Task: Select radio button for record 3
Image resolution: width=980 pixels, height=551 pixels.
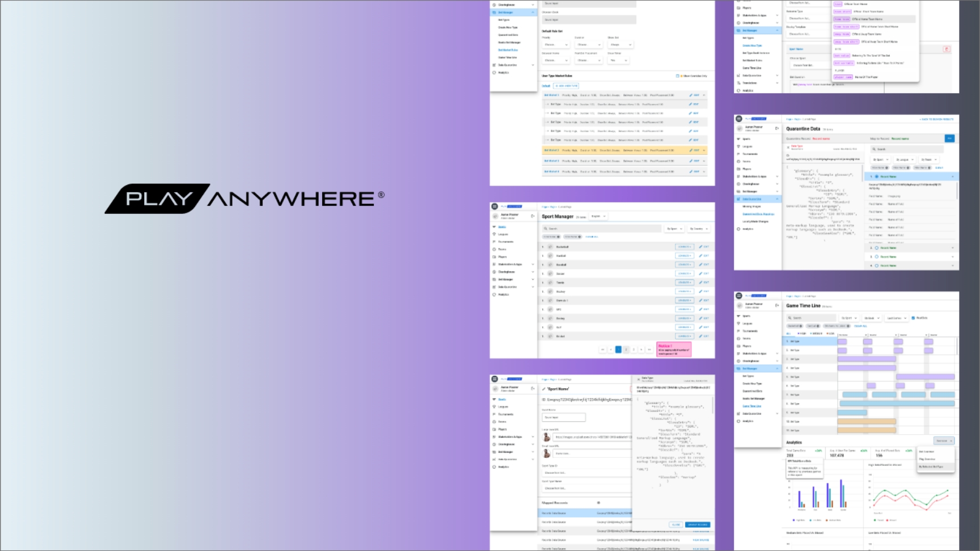Action: click(877, 256)
